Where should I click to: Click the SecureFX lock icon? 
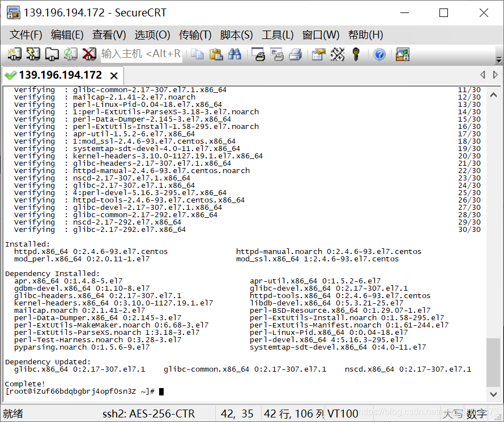coord(403,54)
